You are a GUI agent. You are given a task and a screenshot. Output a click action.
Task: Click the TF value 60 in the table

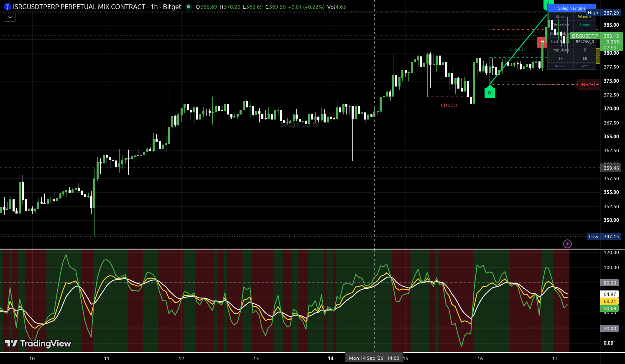584,59
